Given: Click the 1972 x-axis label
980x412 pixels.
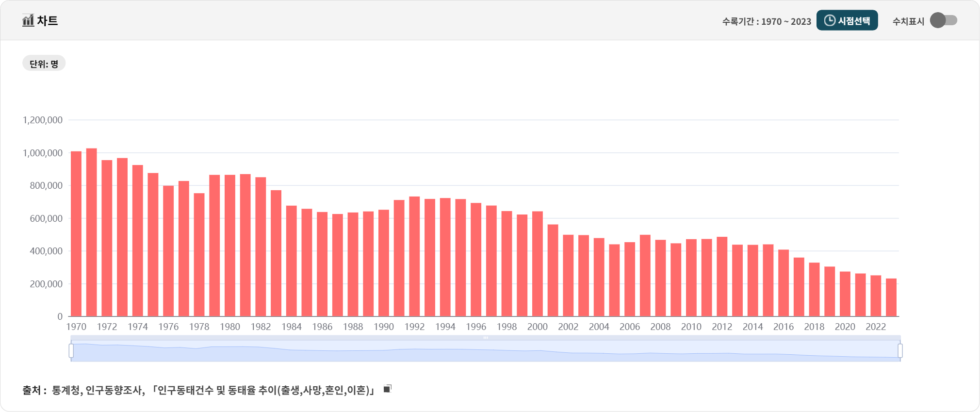Looking at the screenshot, I should click(107, 327).
